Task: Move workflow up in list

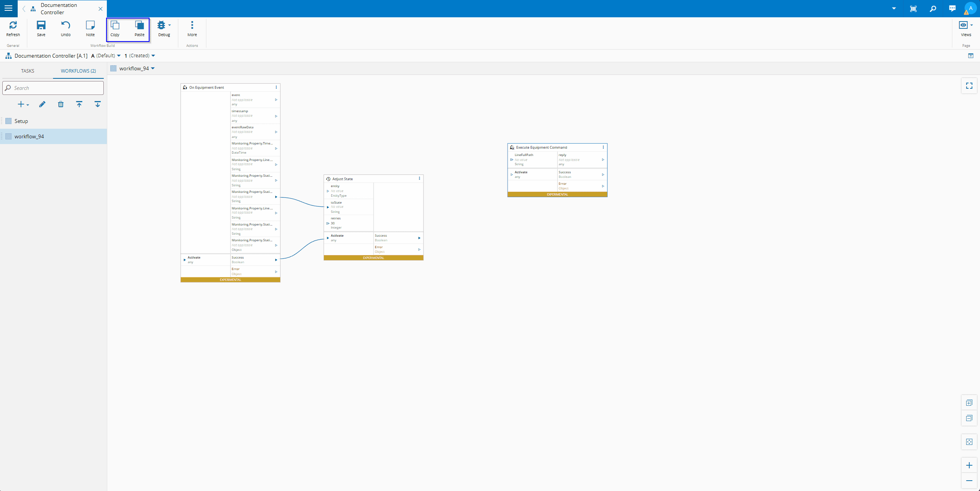Action: click(79, 105)
